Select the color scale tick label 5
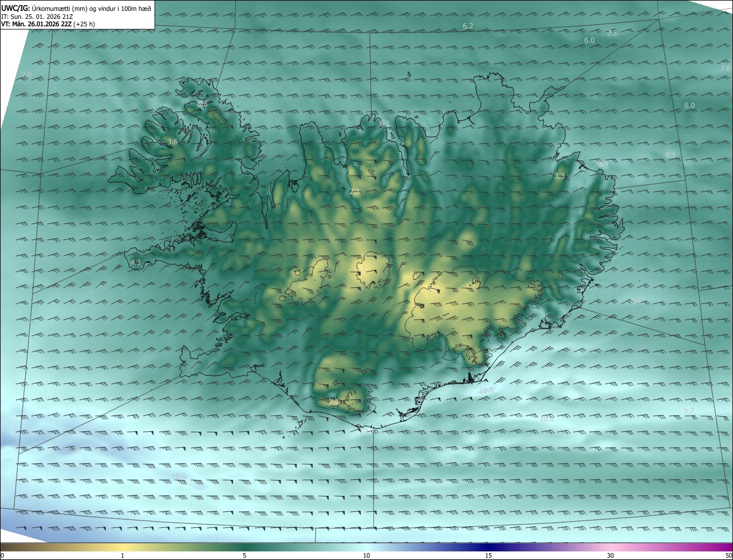The width and height of the screenshot is (733, 560). coord(245,555)
